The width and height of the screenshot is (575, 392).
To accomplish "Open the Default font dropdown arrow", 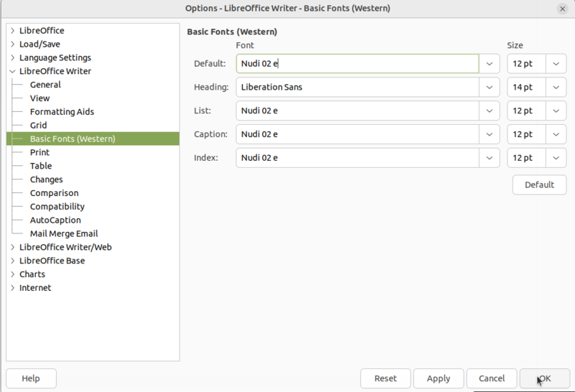I will point(489,64).
